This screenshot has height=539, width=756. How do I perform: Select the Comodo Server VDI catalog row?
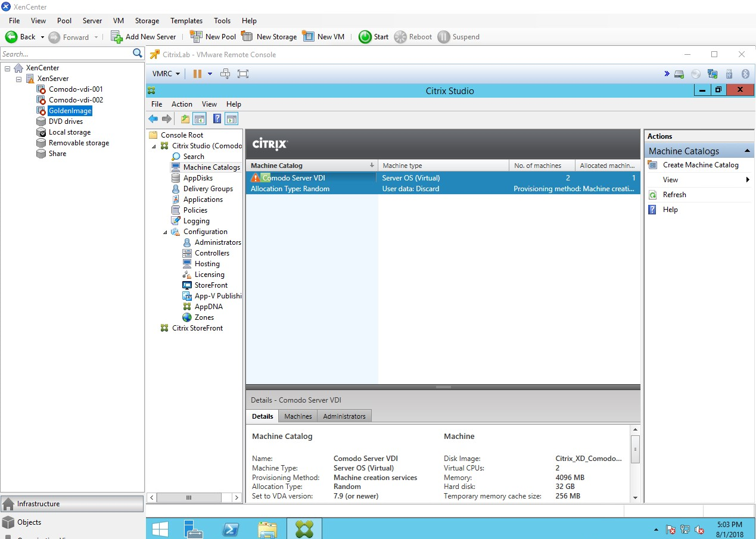(x=443, y=183)
